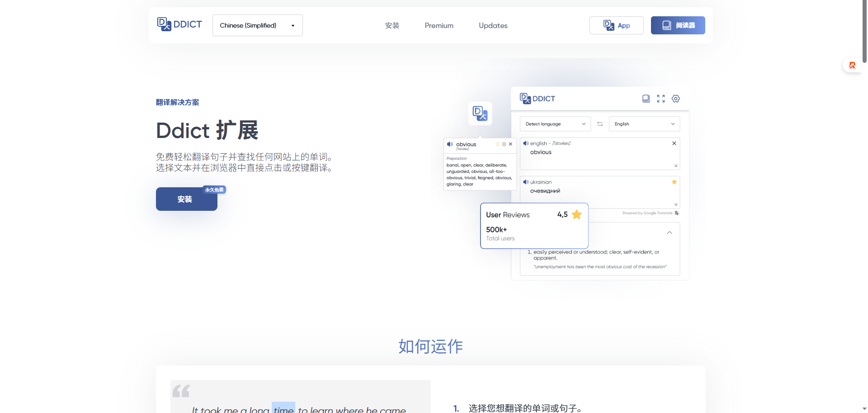The height and width of the screenshot is (413, 868).
Task: Click the resize handle of the source text box
Action: pos(676,166)
